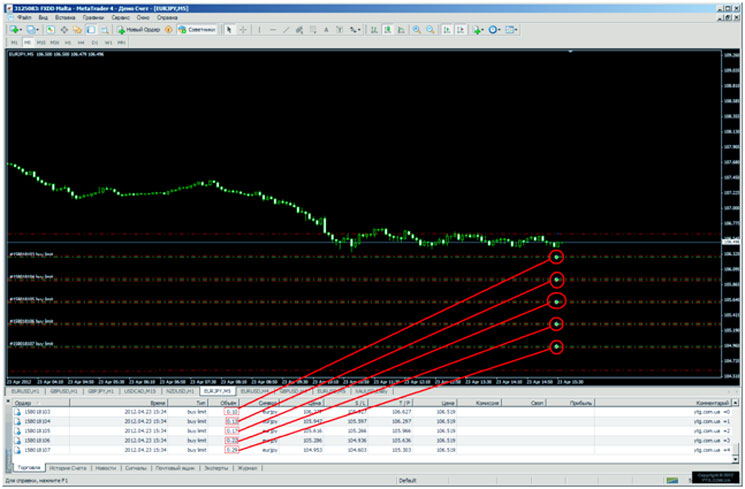Switch to M1 timeframe

[x=15, y=43]
